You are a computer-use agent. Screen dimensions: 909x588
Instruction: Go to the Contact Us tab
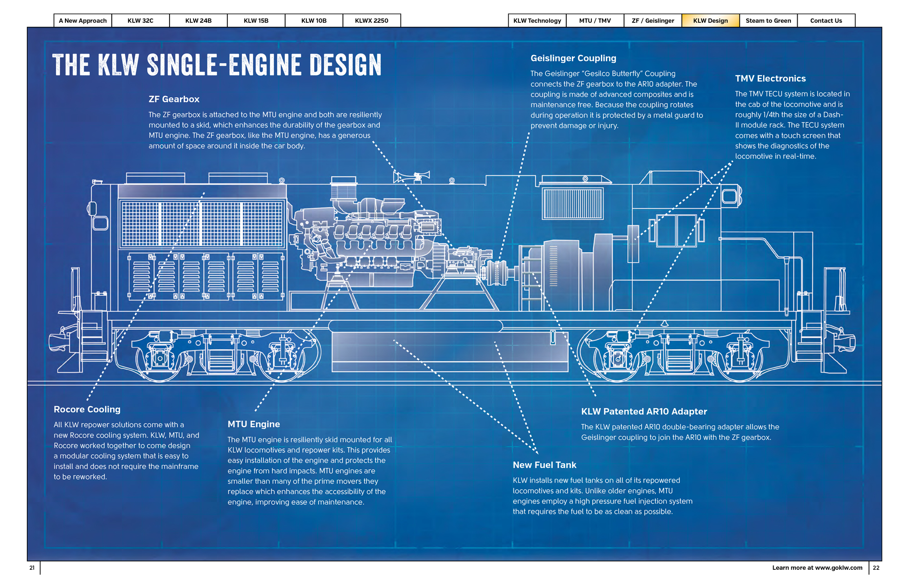tap(826, 20)
